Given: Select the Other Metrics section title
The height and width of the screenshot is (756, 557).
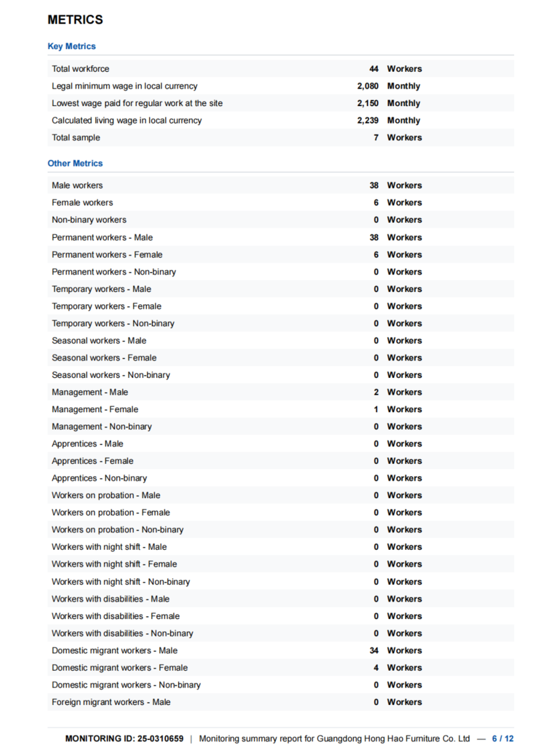Looking at the screenshot, I should coord(75,163).
